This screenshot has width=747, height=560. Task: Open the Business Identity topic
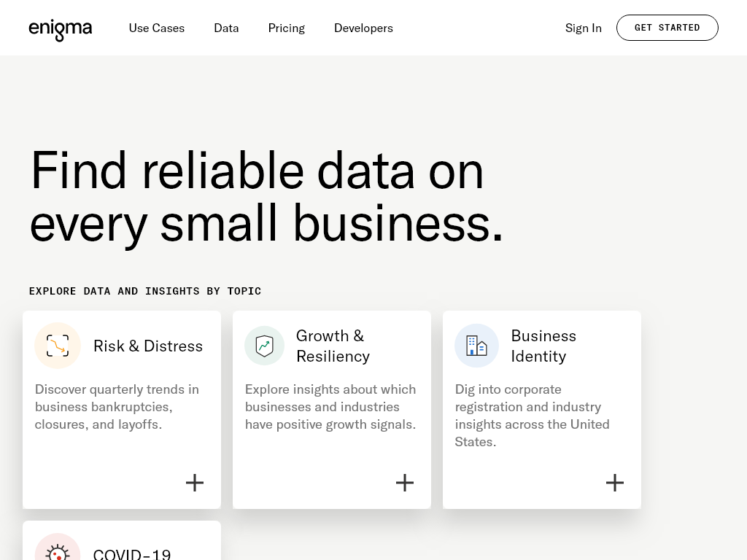[x=543, y=346]
